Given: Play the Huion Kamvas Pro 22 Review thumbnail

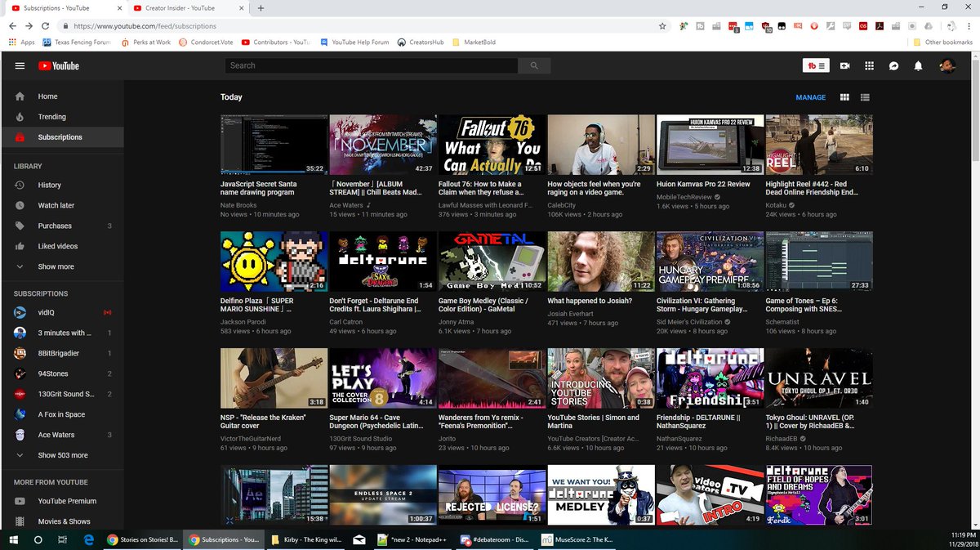Looking at the screenshot, I should pos(710,145).
